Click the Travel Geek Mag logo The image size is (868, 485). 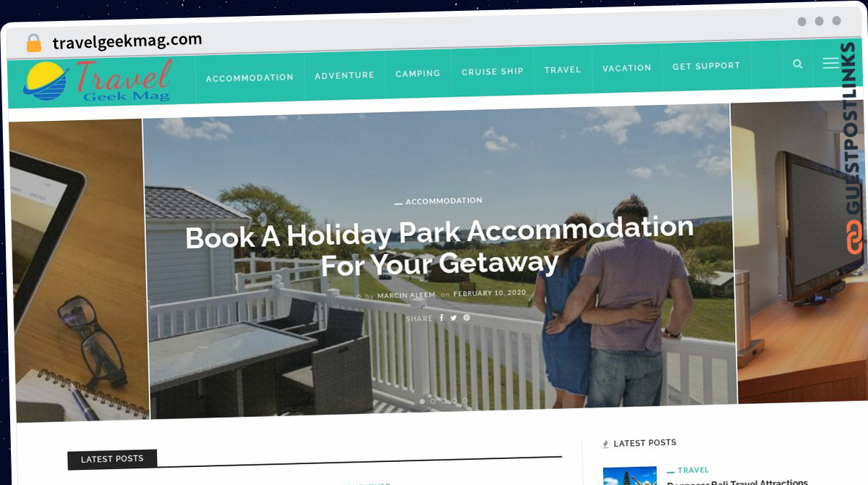[x=98, y=80]
